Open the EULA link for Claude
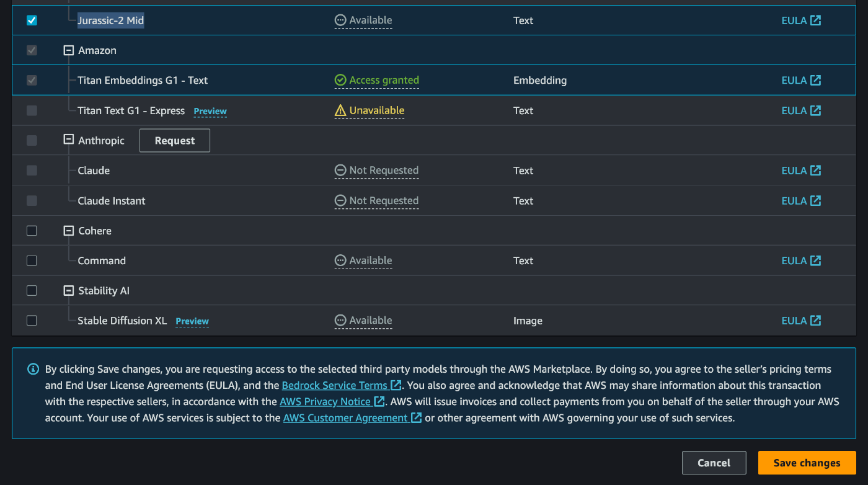Image resolution: width=868 pixels, height=485 pixels. pos(801,171)
